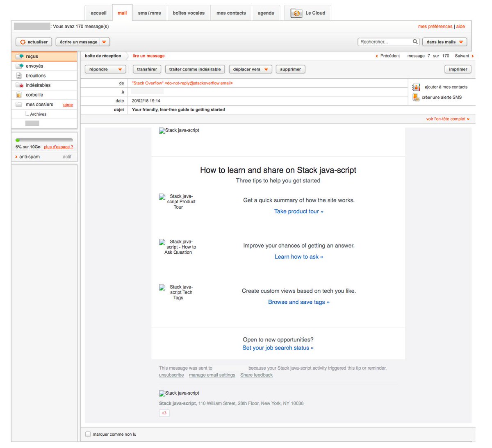Click the magnifier search icon
The height and width of the screenshot is (448, 492).
coord(415,42)
